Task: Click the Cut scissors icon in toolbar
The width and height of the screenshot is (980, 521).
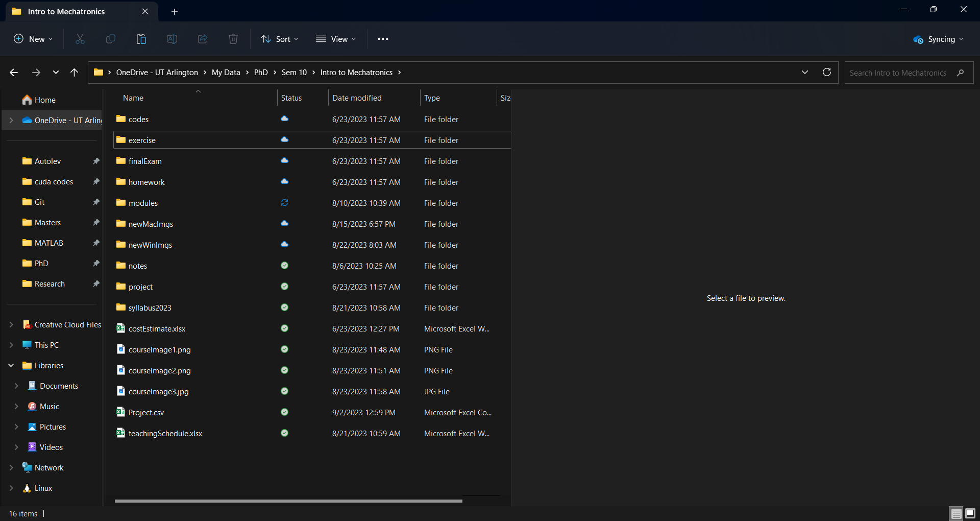Action: (x=80, y=39)
